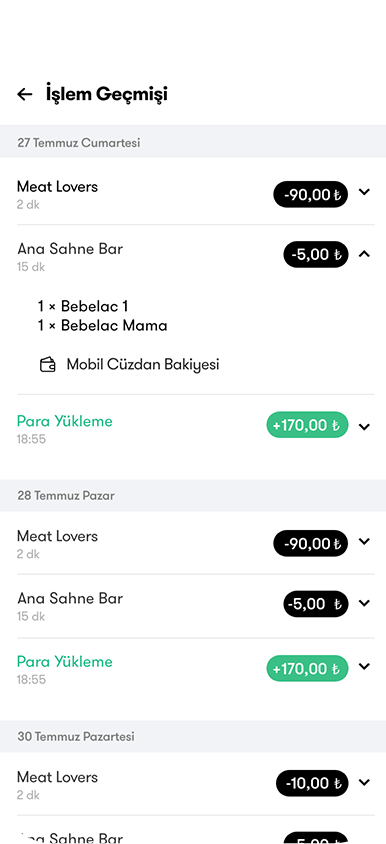Tap the -90,00 ₺ badge under 28 Temmuz
The height and width of the screenshot is (844, 386).
[311, 544]
